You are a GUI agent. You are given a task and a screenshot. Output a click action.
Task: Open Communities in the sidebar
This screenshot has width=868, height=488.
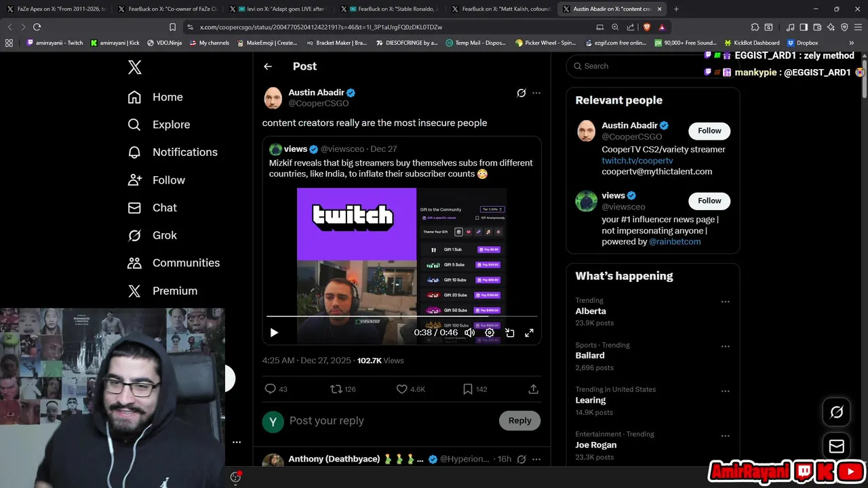click(174, 263)
